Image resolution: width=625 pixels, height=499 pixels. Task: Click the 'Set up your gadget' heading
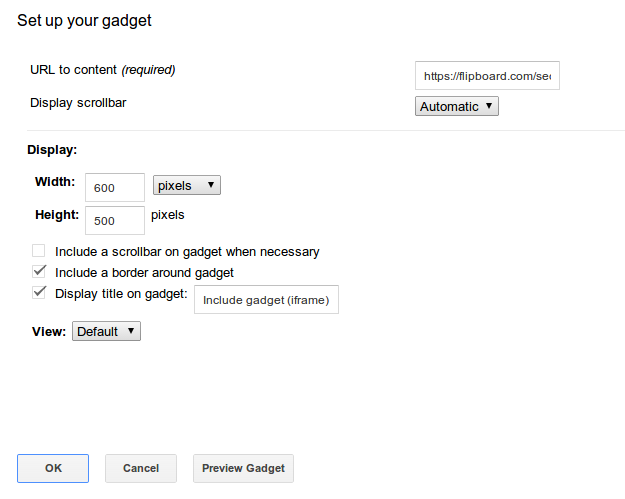pyautogui.click(x=85, y=20)
